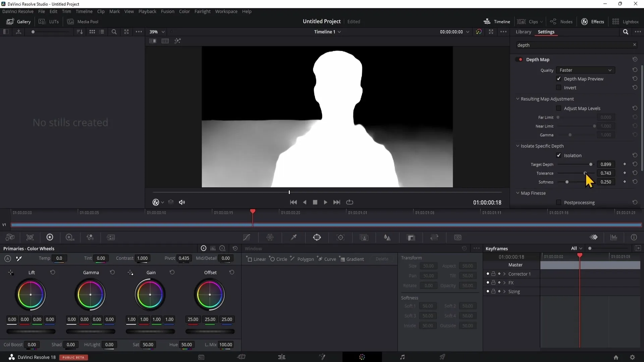Toggle the Isolation checkbox on
The image size is (644, 362).
click(559, 155)
